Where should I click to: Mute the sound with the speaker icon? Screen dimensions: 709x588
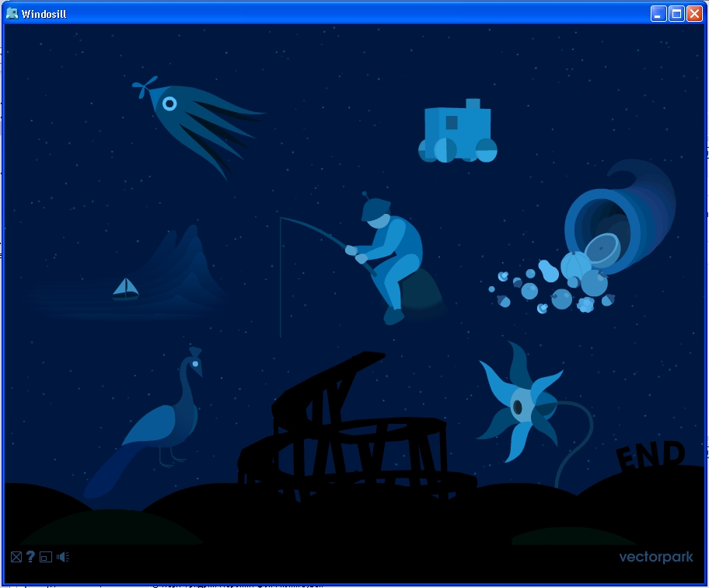click(x=63, y=557)
